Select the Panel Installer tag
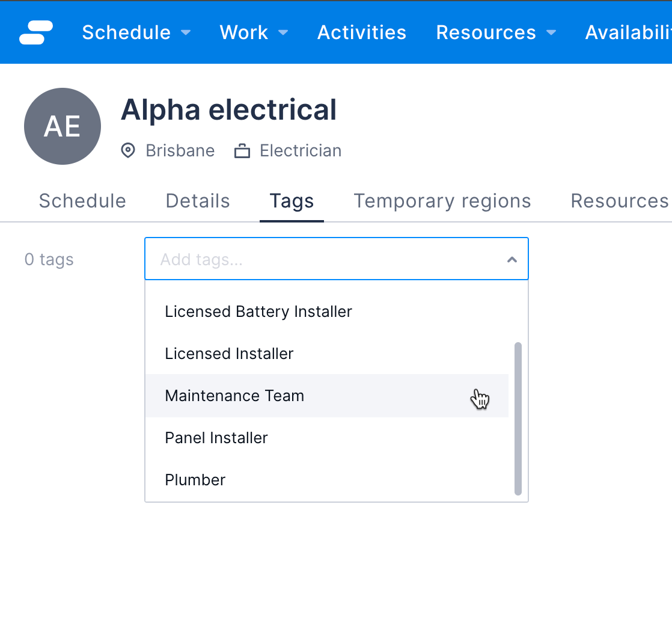The height and width of the screenshot is (629, 672). point(216,438)
